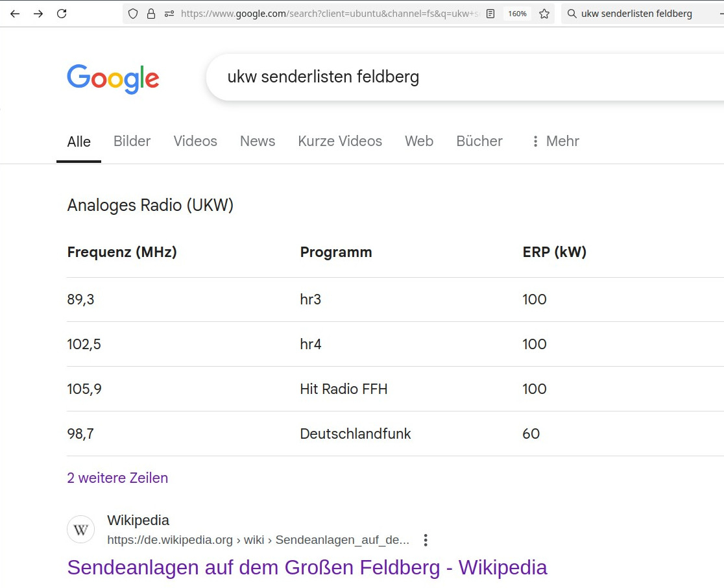
Task: Select the 'hr4' program cell
Action: tap(311, 344)
